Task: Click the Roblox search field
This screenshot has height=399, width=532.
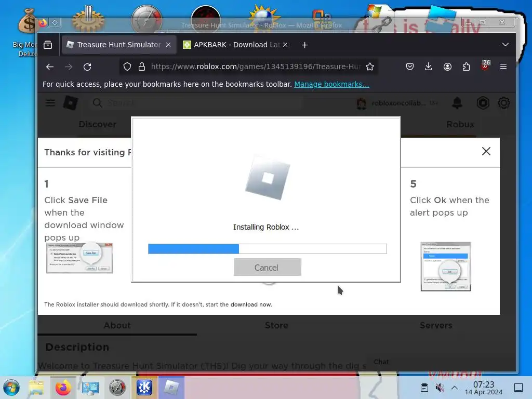Action: point(197,103)
